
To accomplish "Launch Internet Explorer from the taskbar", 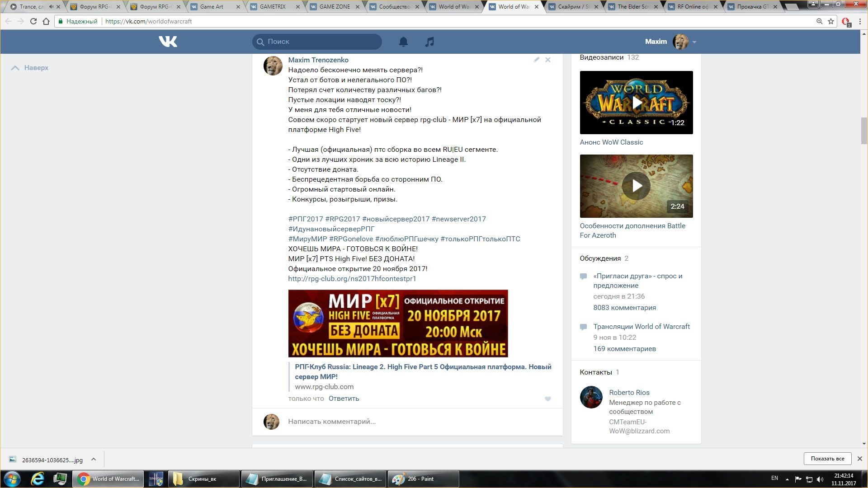I will click(38, 479).
